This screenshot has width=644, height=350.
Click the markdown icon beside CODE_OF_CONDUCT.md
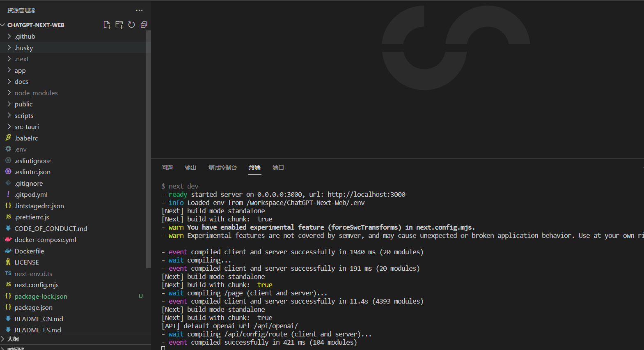click(x=8, y=228)
